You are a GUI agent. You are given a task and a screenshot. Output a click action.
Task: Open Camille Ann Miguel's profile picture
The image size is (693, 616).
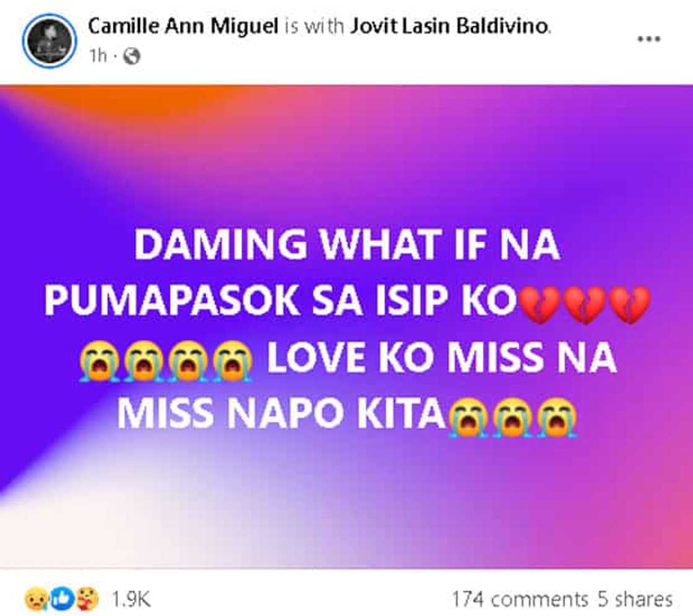pos(49,41)
